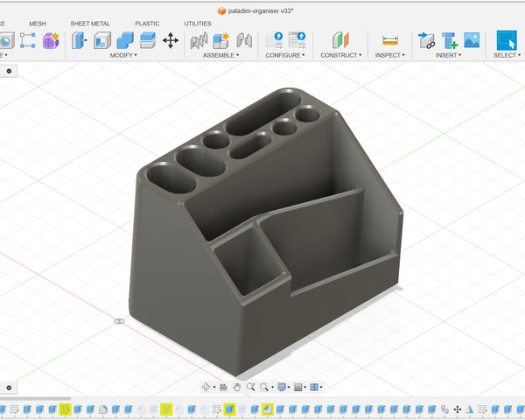Click the Insert image (Decal) icon
This screenshot has height=420, width=525.
tap(472, 40)
